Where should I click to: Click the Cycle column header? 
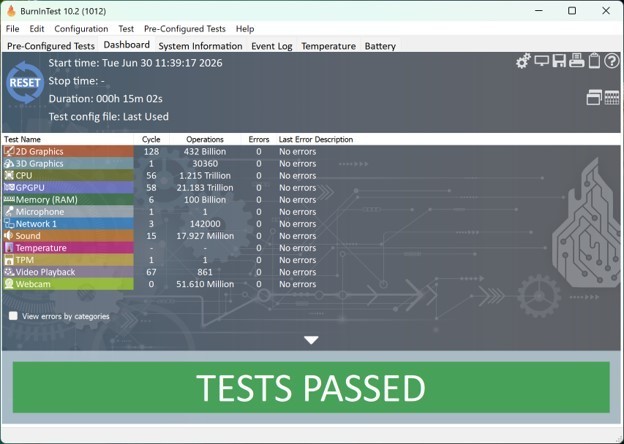click(x=151, y=139)
